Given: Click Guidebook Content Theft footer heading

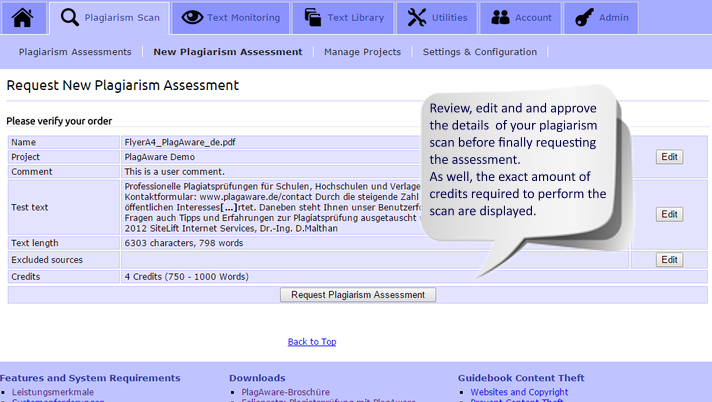Looking at the screenshot, I should click(521, 378).
